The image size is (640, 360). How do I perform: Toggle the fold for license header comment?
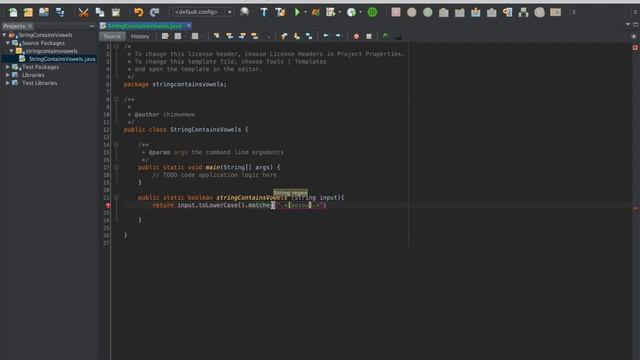[116, 47]
